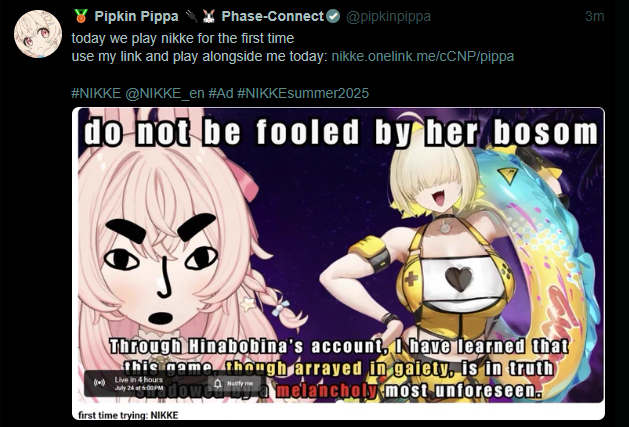The height and width of the screenshot is (427, 629).
Task: Click the bell icon on the stream card
Action: click(x=218, y=384)
